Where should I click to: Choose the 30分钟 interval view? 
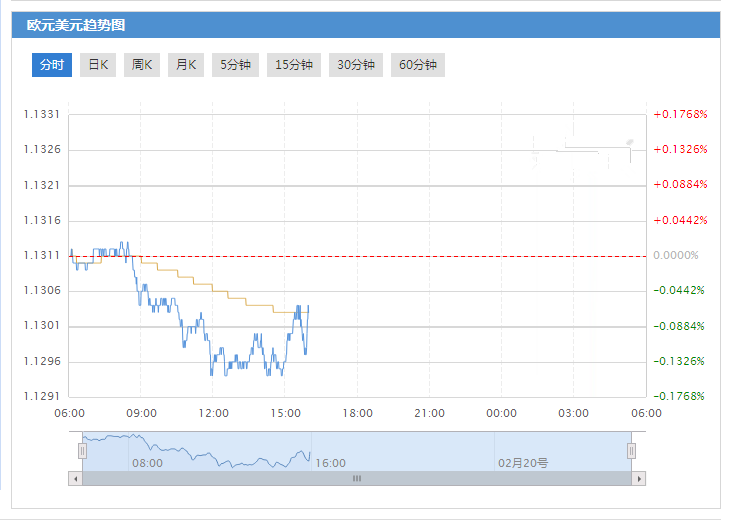356,65
